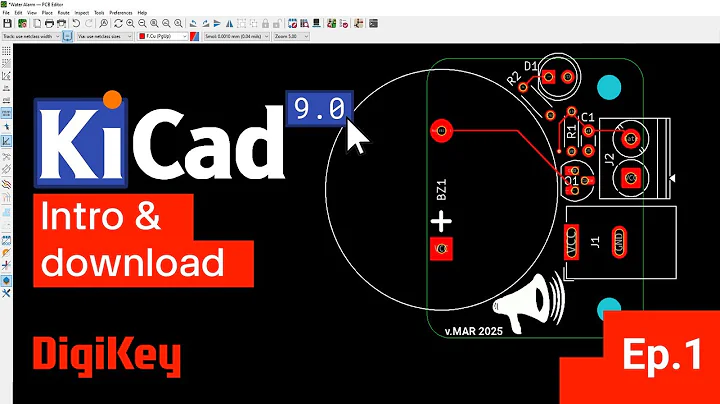Zoom to fit the board

click(x=154, y=23)
